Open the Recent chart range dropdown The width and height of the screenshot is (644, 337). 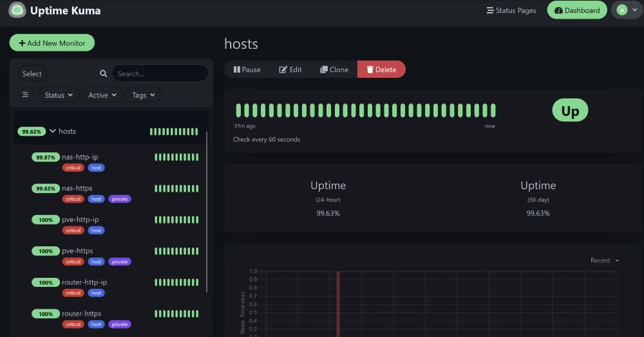[604, 260]
